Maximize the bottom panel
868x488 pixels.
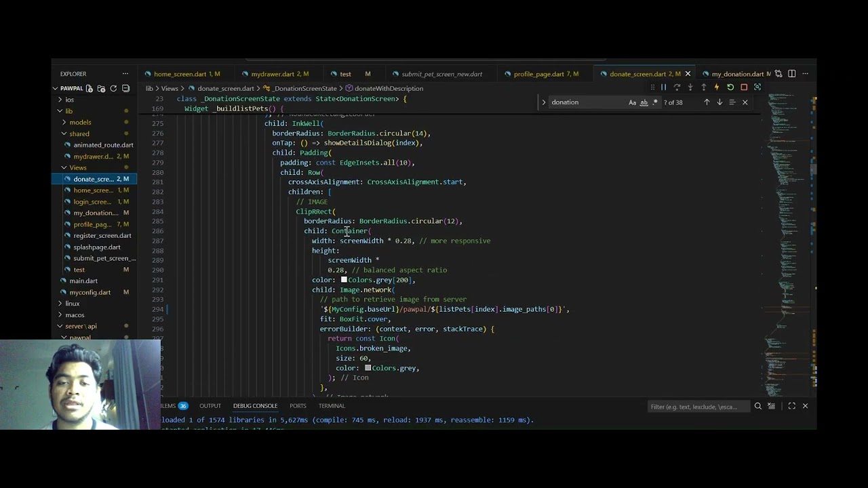(791, 406)
